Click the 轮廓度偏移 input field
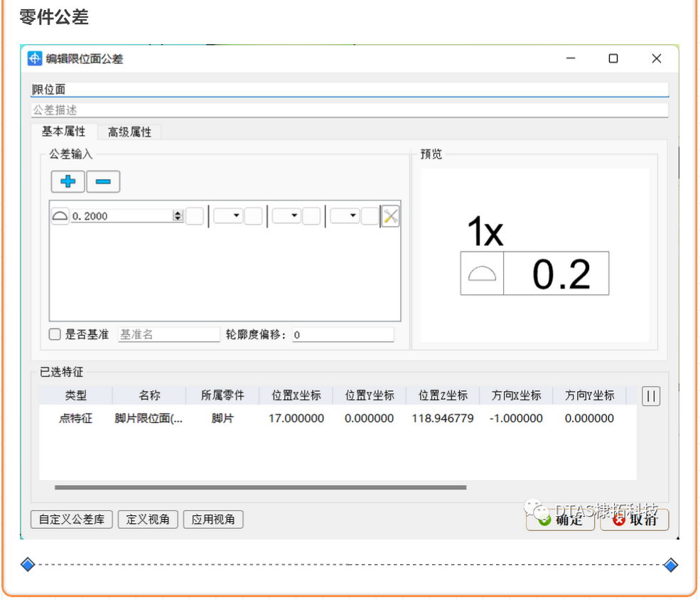This screenshot has width=700, height=600. pyautogui.click(x=343, y=334)
